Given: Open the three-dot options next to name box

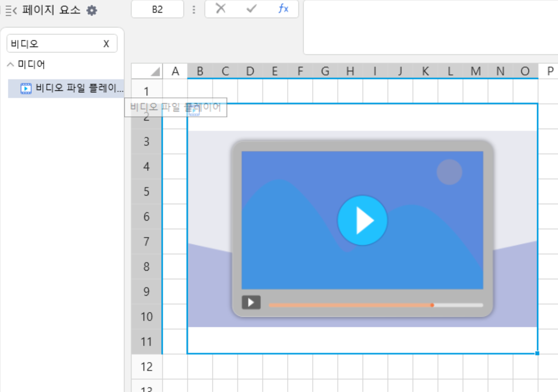Looking at the screenshot, I should [x=194, y=9].
